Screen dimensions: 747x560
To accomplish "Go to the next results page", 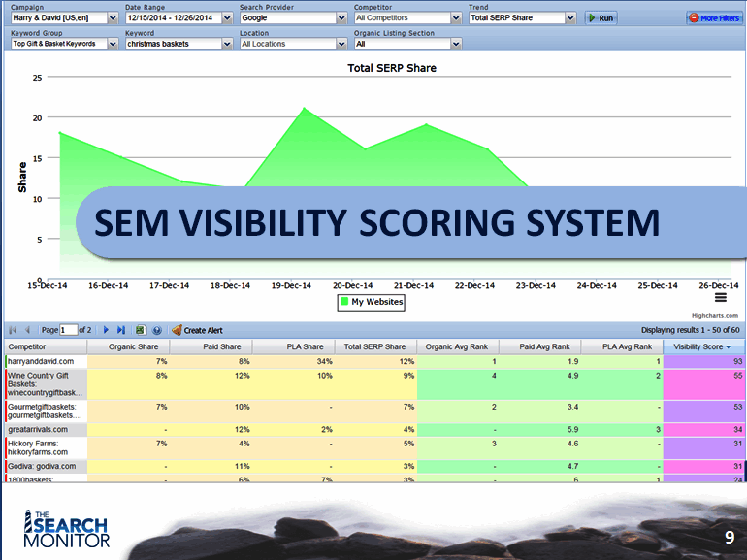I will [106, 330].
